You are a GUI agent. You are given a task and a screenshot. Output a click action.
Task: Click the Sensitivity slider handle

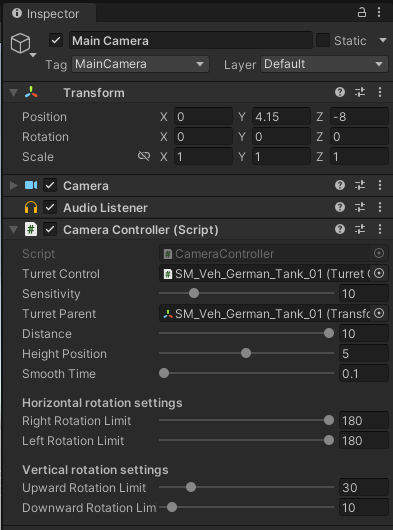point(194,293)
